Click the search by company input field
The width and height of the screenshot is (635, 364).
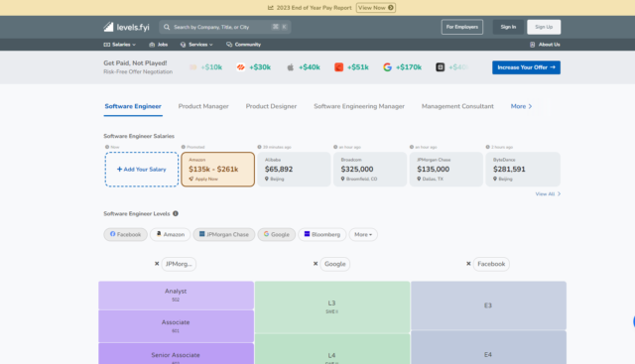tap(225, 27)
